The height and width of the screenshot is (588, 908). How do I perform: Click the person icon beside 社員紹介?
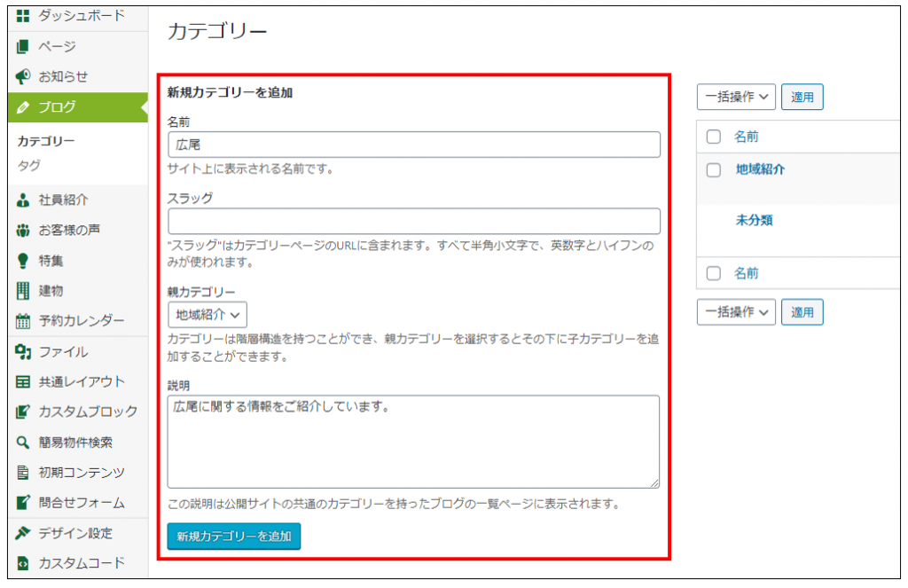pyautogui.click(x=23, y=200)
